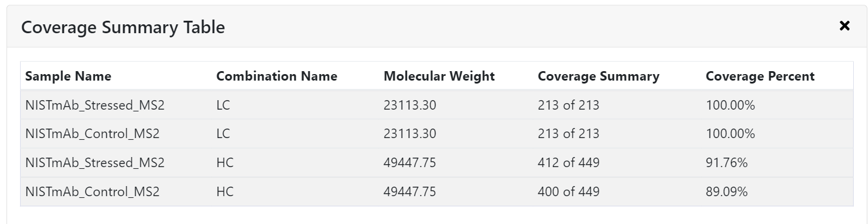The image size is (868, 224).
Task: Click the Coverage Summary column header
Action: click(x=599, y=76)
